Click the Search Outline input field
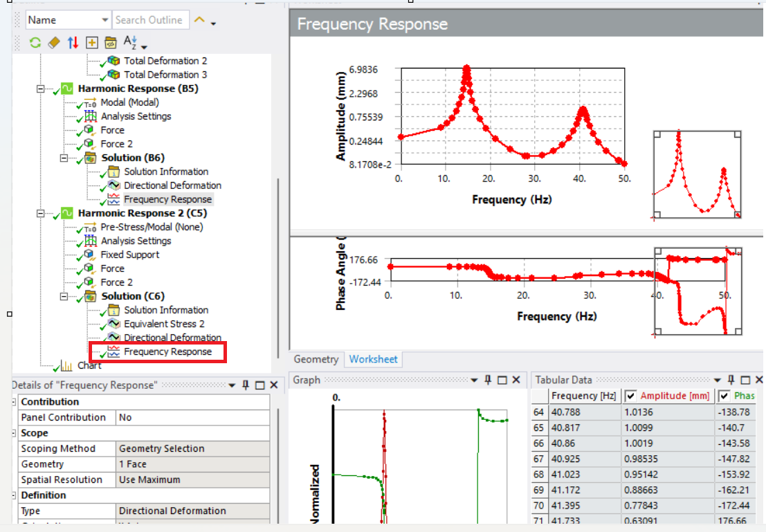This screenshot has height=532, width=766. point(150,20)
